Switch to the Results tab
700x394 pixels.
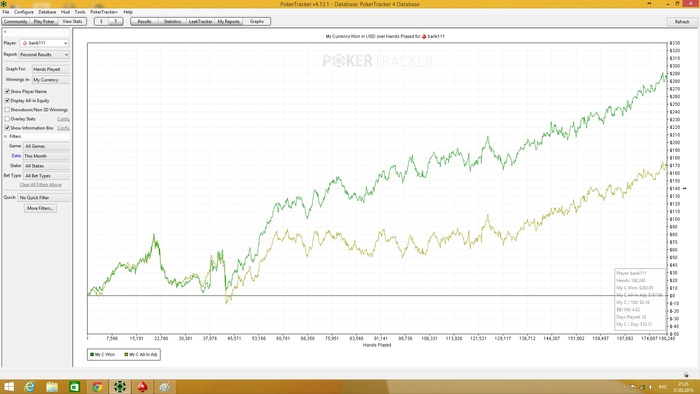tap(144, 21)
